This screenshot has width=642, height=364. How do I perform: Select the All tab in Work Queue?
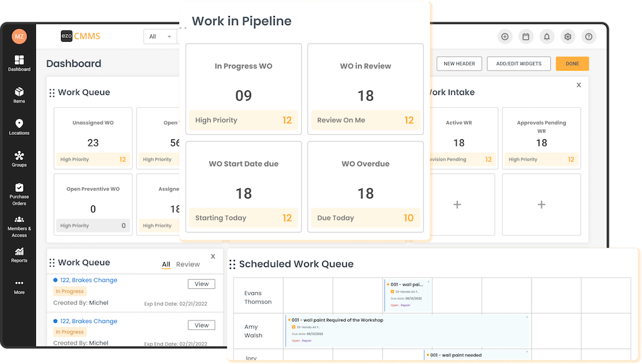tap(166, 264)
